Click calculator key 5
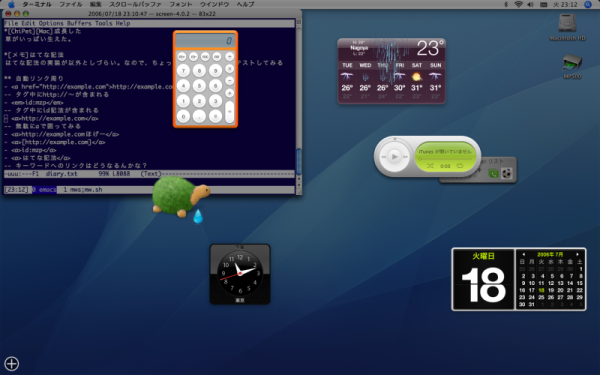 pyautogui.click(x=199, y=86)
